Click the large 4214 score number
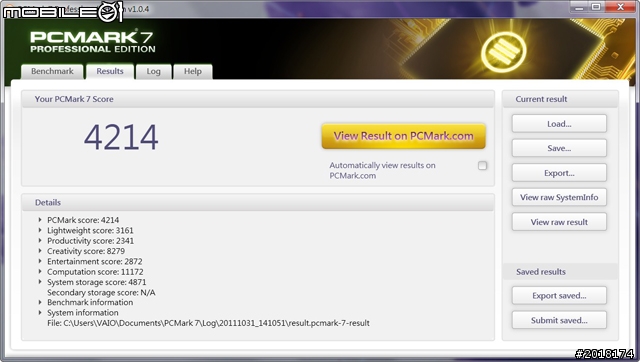Viewport: 640px width, 362px height. 121,138
